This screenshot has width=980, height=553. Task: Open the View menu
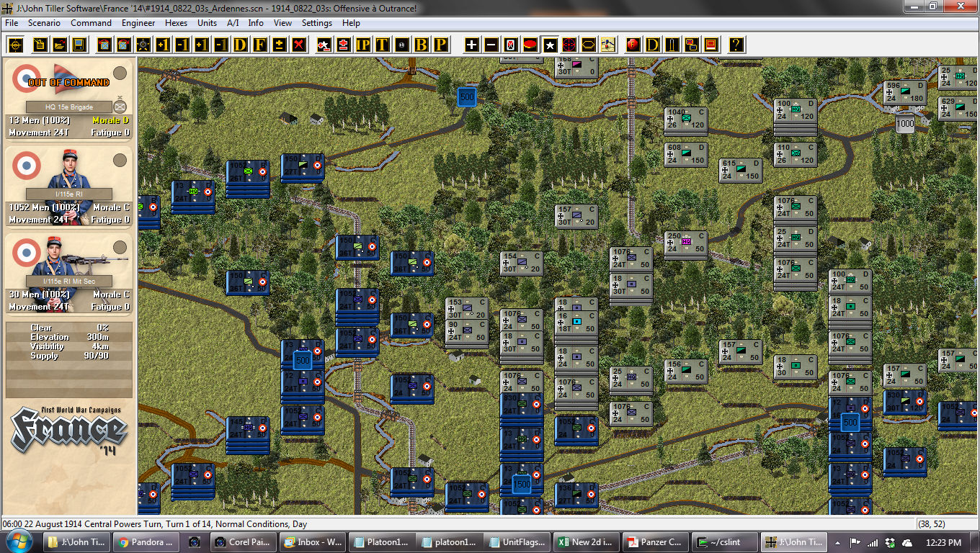pos(282,23)
